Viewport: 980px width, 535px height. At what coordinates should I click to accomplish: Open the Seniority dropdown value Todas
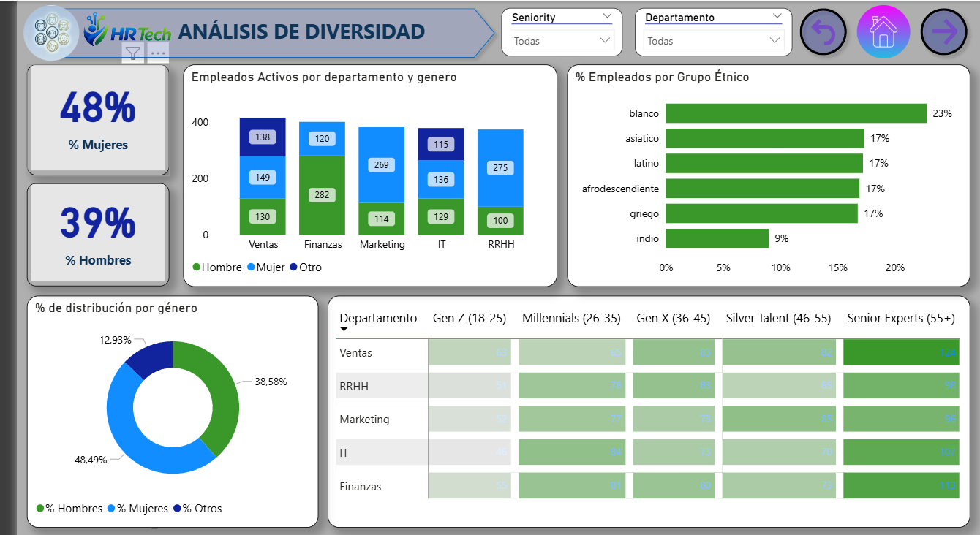tap(562, 41)
